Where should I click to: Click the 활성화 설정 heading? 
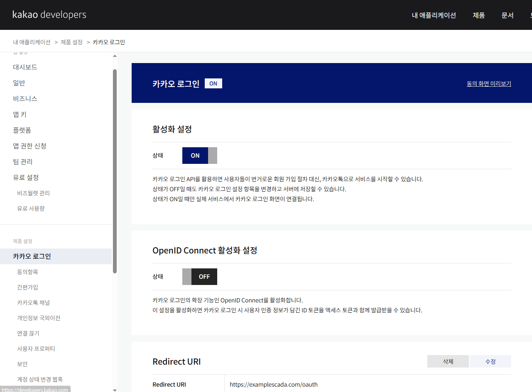point(172,129)
